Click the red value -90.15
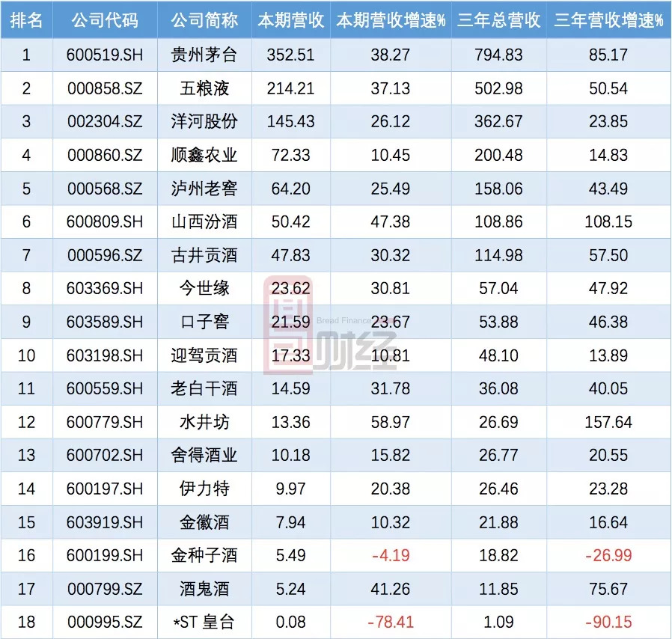The width and height of the screenshot is (672, 639). 608,622
